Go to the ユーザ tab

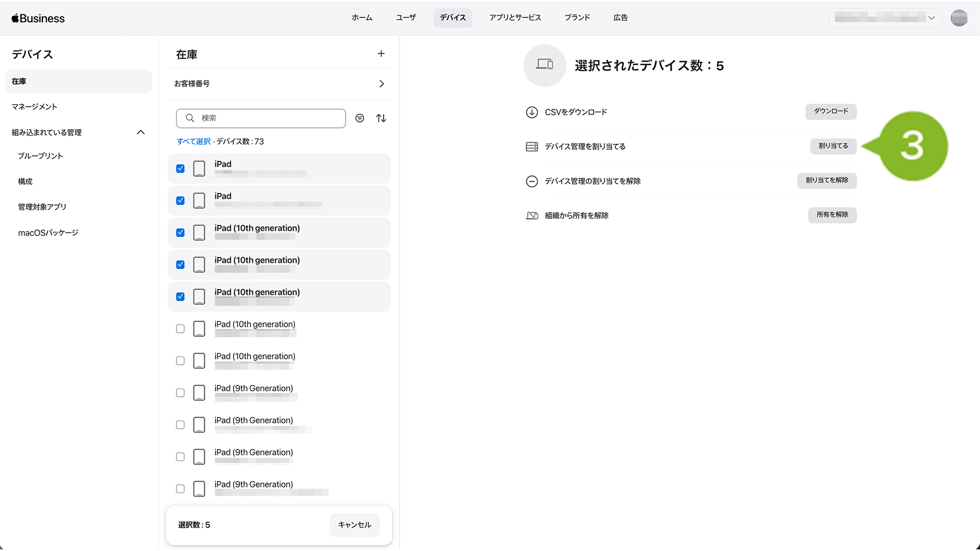tap(406, 18)
